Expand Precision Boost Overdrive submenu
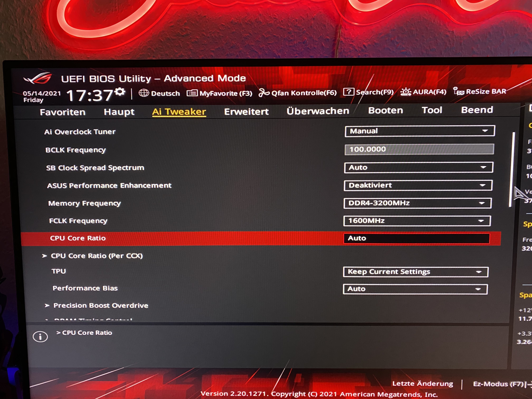The image size is (532, 399). click(101, 305)
